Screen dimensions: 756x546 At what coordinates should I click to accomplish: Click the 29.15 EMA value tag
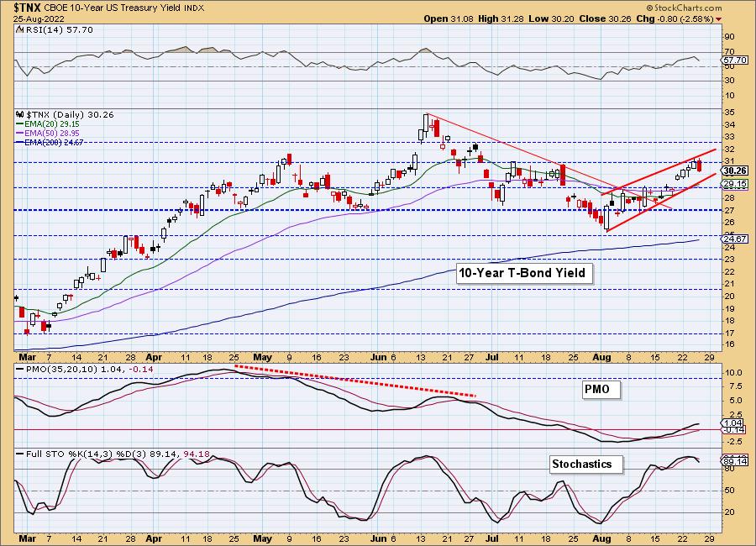pos(735,184)
